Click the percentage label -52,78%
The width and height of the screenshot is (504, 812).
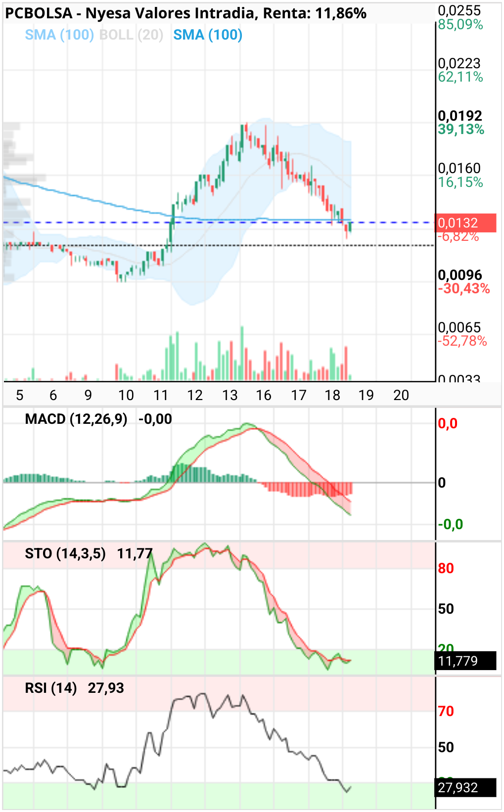coord(462,341)
